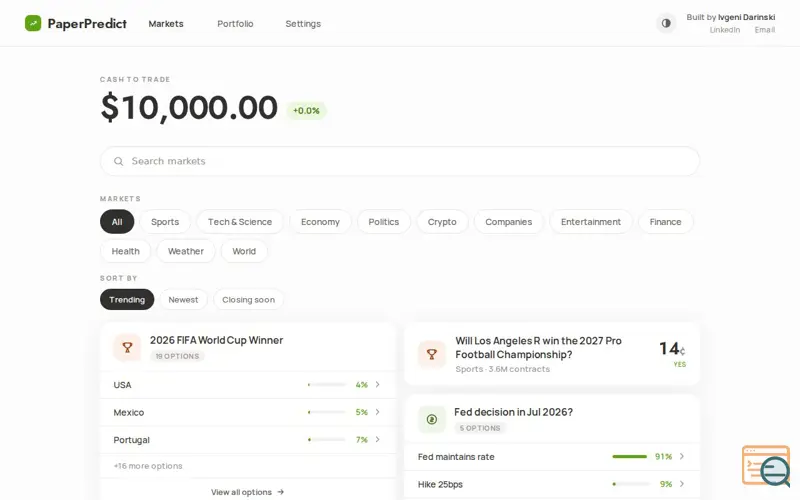Click the USA probability bar
This screenshot has height=500, width=800.
[327, 385]
